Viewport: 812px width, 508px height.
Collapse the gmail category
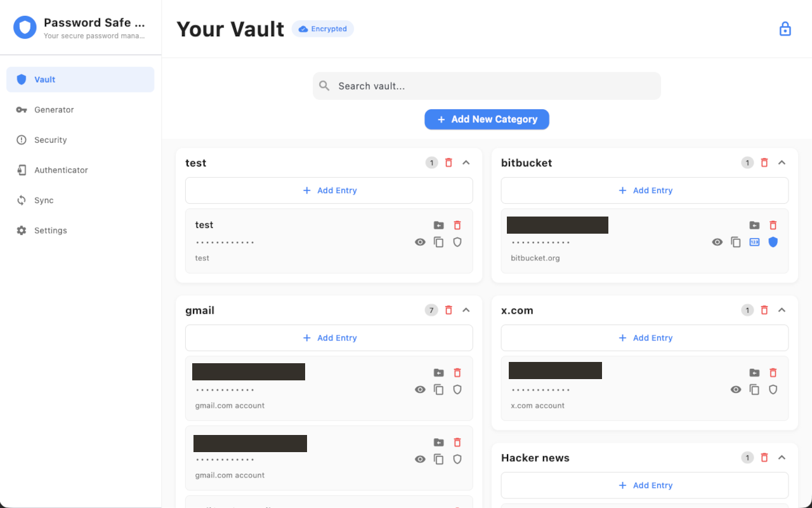(x=466, y=310)
